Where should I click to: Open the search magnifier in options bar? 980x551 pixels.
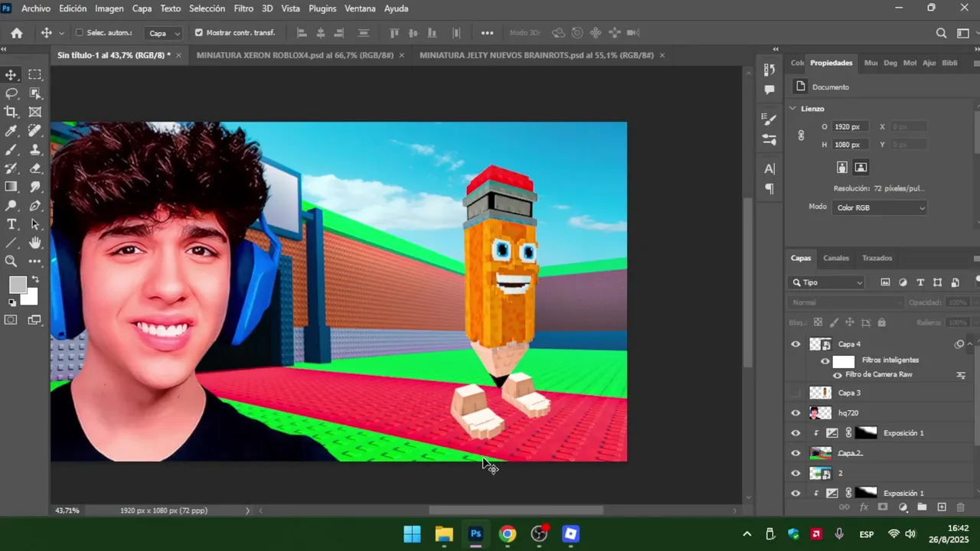pos(942,33)
